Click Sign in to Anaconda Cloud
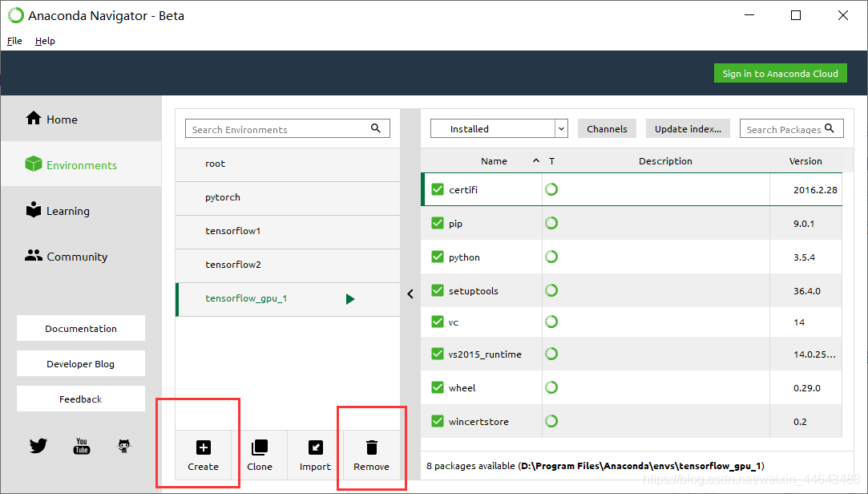This screenshot has height=494, width=868. click(x=780, y=73)
